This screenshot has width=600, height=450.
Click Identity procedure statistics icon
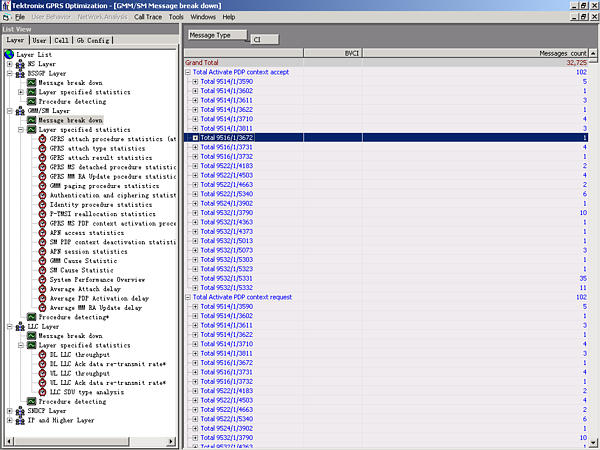click(x=42, y=205)
